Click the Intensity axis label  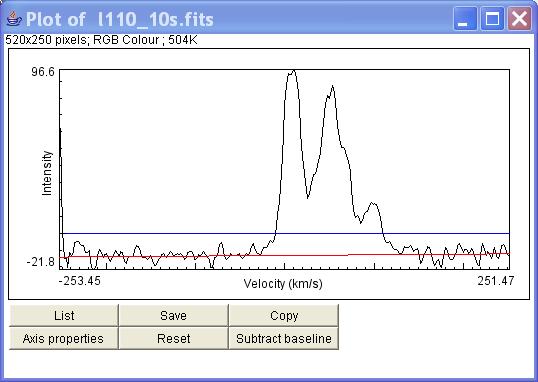[47, 173]
